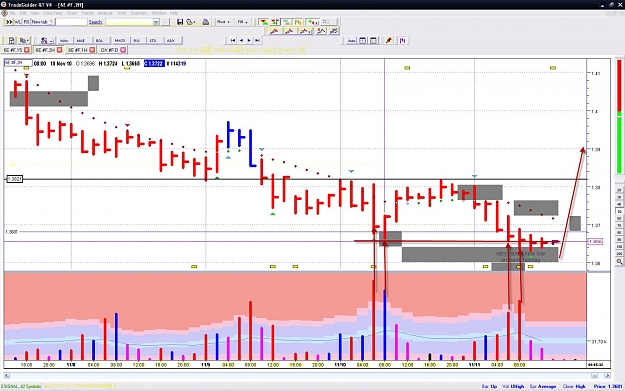
Task: Toggle the MAE indicator button
Action: click(x=81, y=40)
